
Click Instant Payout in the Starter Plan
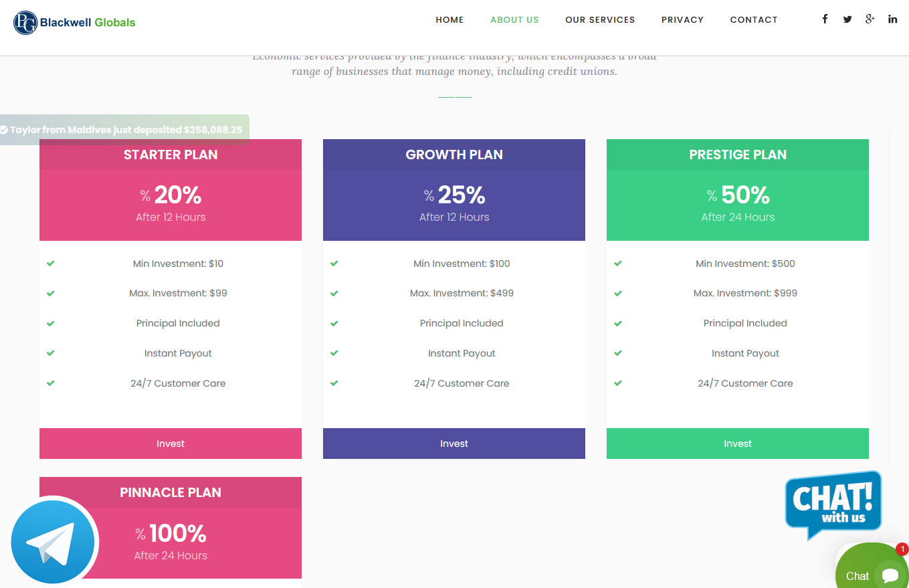click(178, 353)
